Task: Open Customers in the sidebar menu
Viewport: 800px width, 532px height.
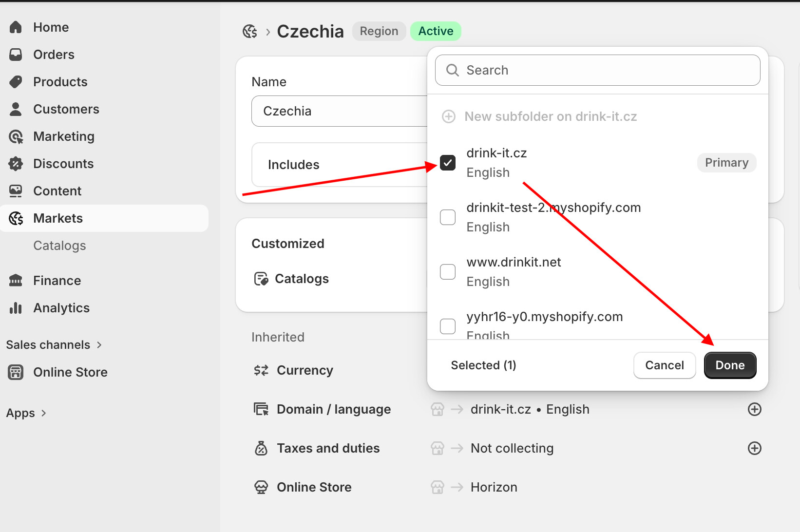Action: point(66,109)
